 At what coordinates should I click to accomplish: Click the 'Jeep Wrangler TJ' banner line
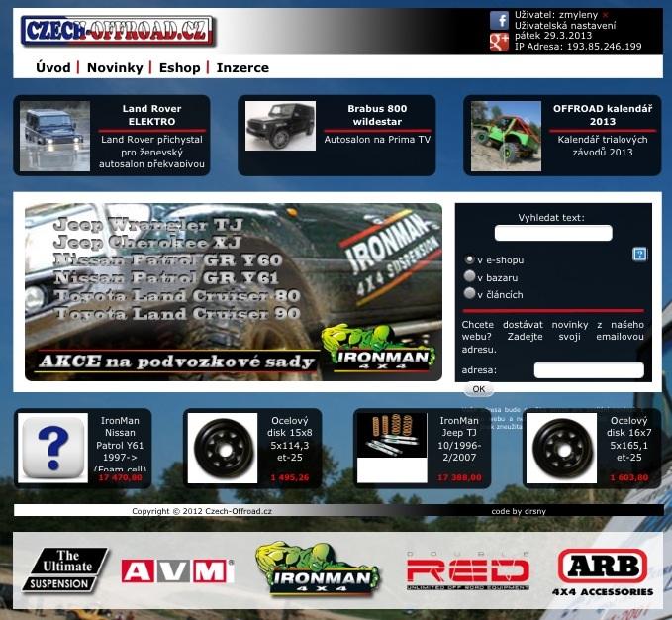tap(148, 224)
